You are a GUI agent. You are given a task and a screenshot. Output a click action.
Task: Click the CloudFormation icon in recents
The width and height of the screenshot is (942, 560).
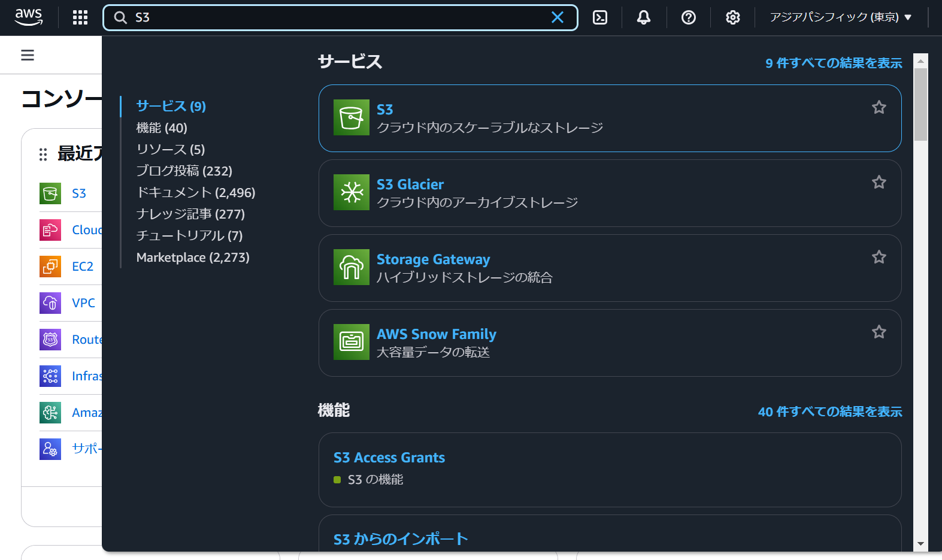(x=50, y=230)
